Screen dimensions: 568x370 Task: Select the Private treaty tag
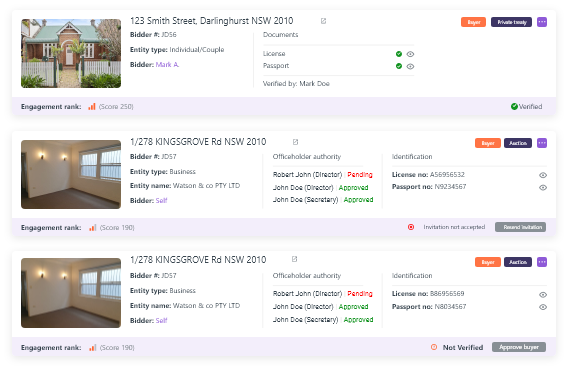511,22
